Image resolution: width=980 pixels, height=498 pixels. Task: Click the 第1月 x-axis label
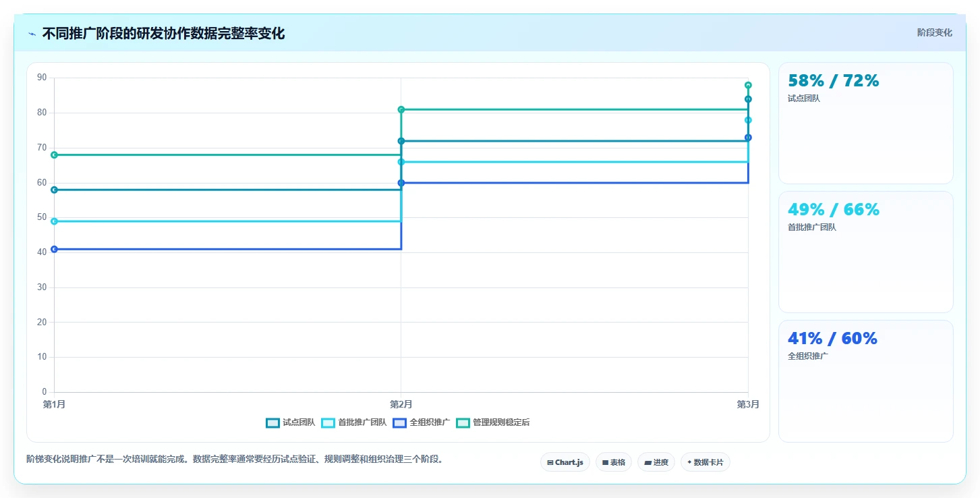(54, 404)
